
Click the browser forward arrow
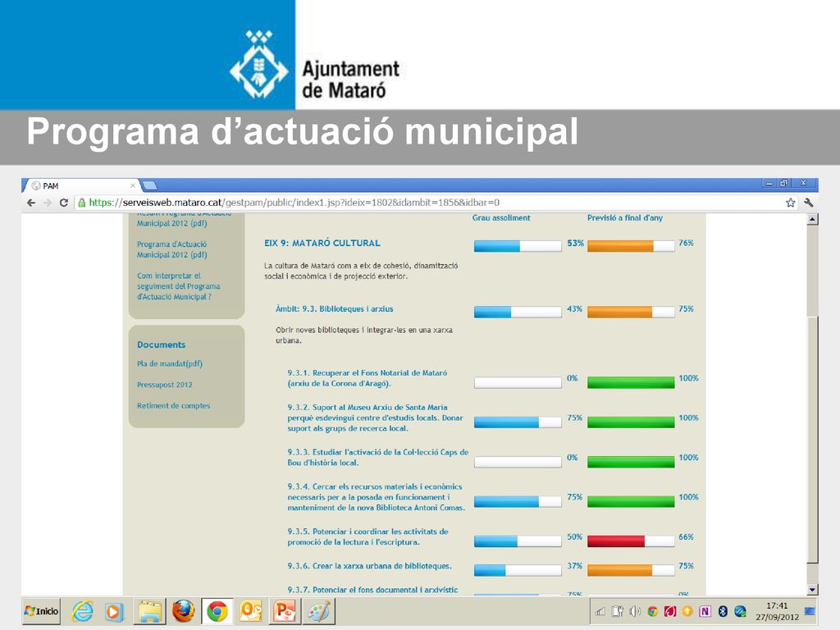[x=48, y=203]
